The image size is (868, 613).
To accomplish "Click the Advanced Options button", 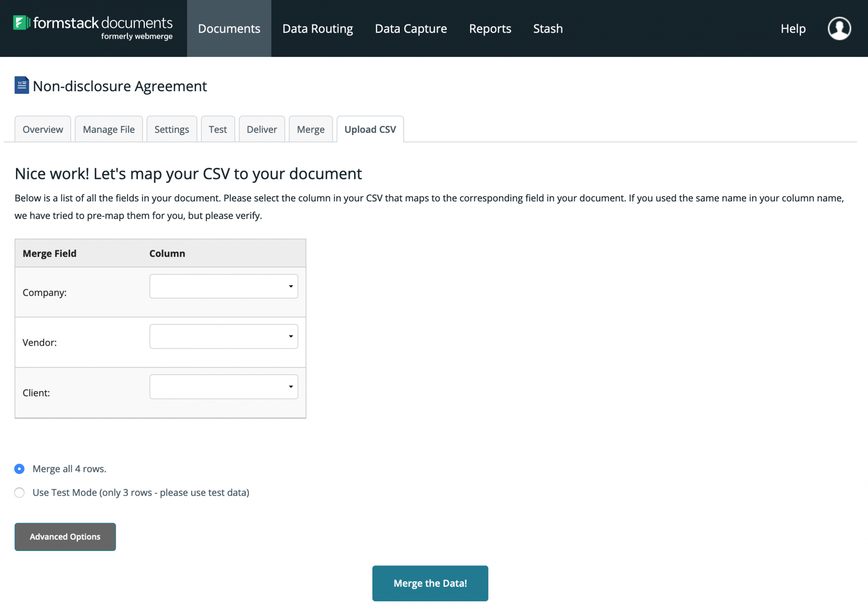I will tap(65, 537).
